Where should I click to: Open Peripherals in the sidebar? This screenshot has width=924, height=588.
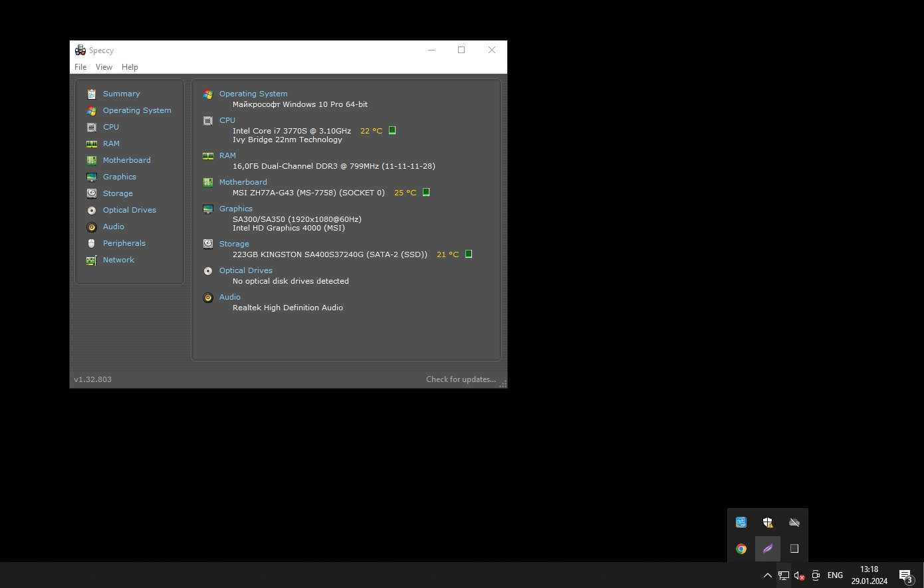pos(124,243)
